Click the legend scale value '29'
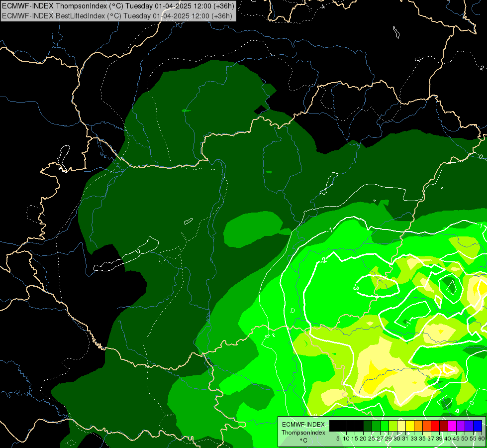Image resolution: width=487 pixels, height=448 pixels. click(x=389, y=439)
